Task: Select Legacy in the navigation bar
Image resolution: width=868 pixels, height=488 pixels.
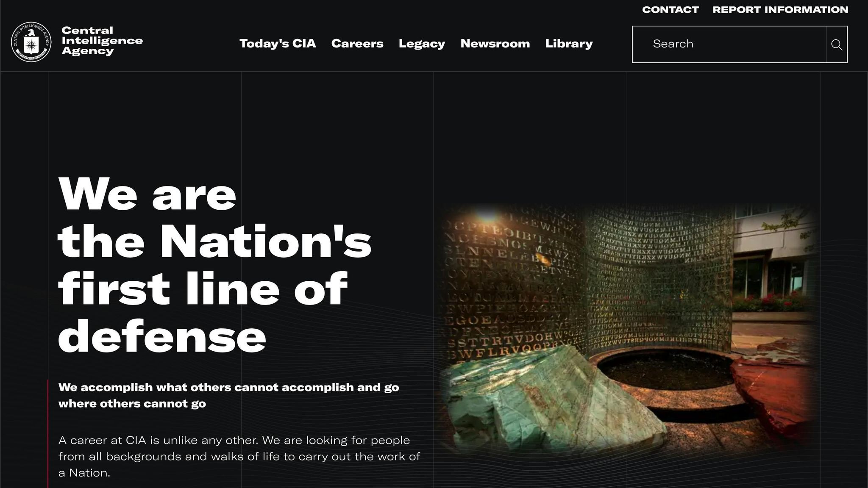Action: (422, 44)
